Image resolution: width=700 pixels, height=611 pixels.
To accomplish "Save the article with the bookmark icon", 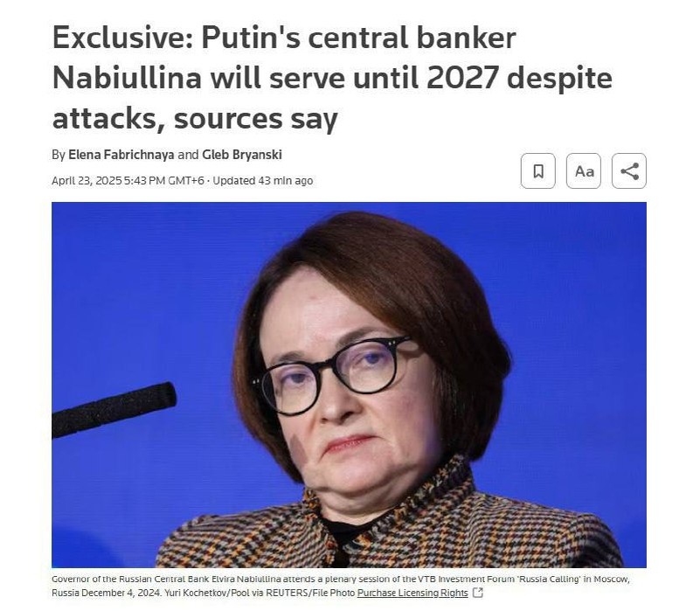I will tap(538, 170).
